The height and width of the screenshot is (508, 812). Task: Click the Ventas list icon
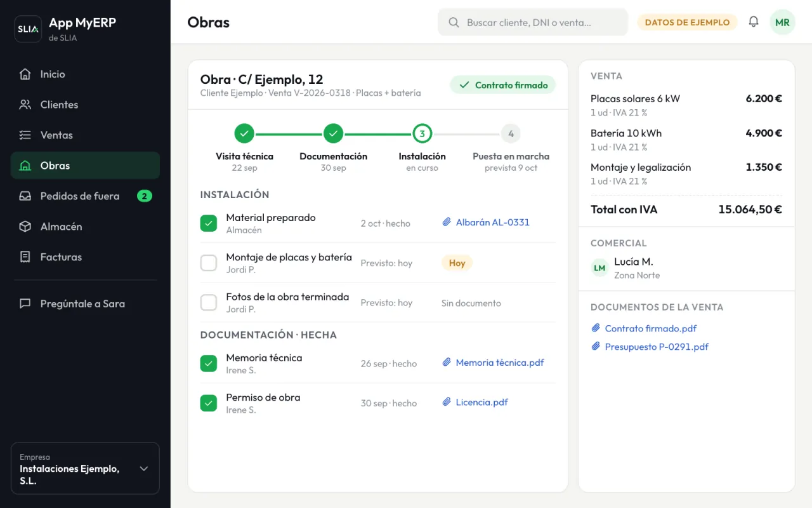click(25, 135)
